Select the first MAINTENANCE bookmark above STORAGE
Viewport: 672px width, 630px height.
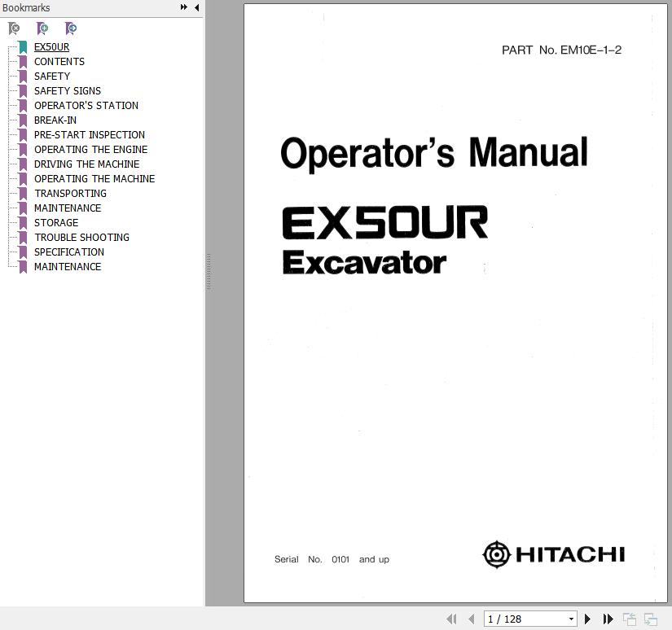68,208
